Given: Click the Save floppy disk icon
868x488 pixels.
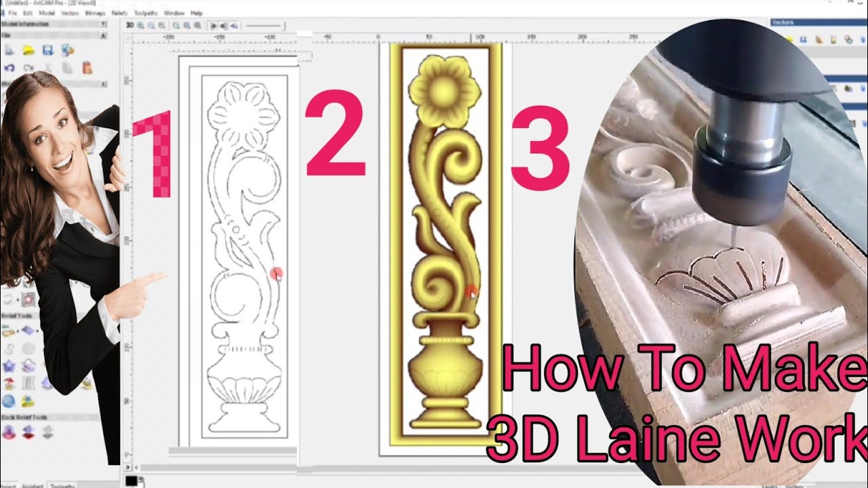Looking at the screenshot, I should tap(47, 49).
